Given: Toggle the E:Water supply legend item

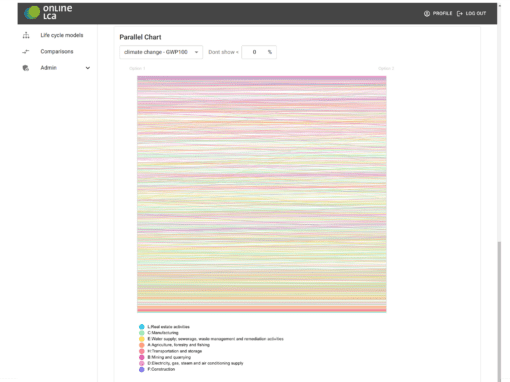Looking at the screenshot, I should click(215, 339).
